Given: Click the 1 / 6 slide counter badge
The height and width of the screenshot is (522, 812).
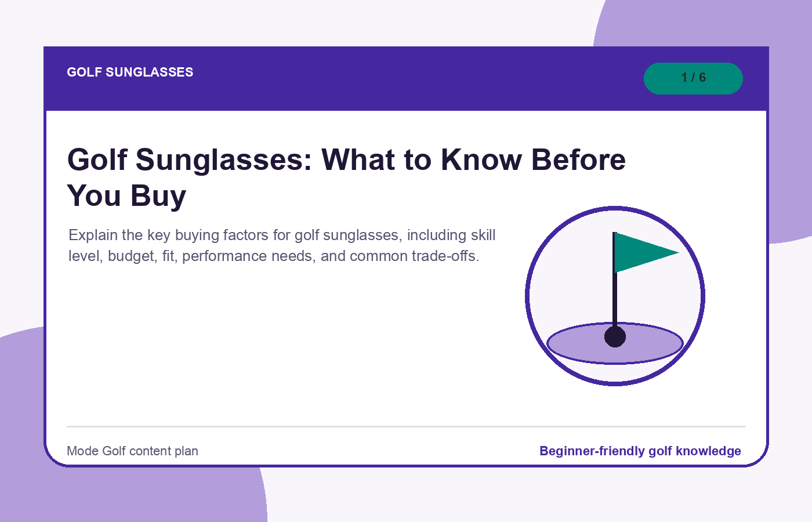Looking at the screenshot, I should tap(693, 78).
